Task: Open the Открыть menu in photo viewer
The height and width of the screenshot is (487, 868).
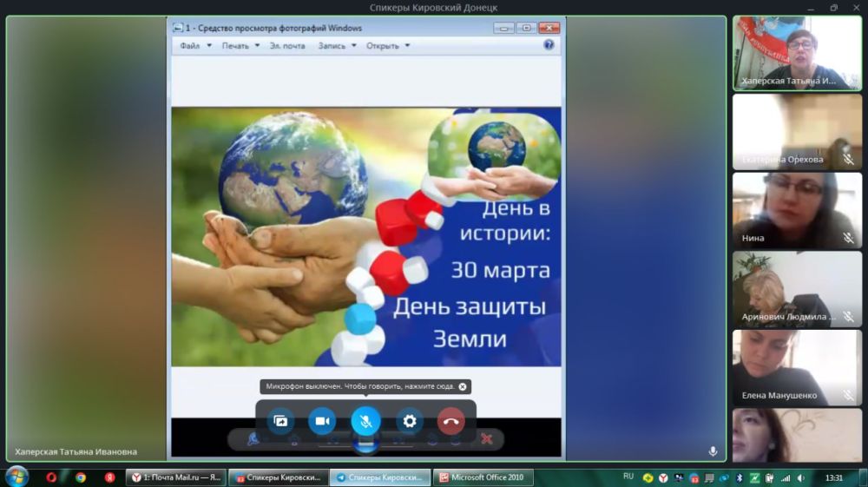Action: coord(388,46)
